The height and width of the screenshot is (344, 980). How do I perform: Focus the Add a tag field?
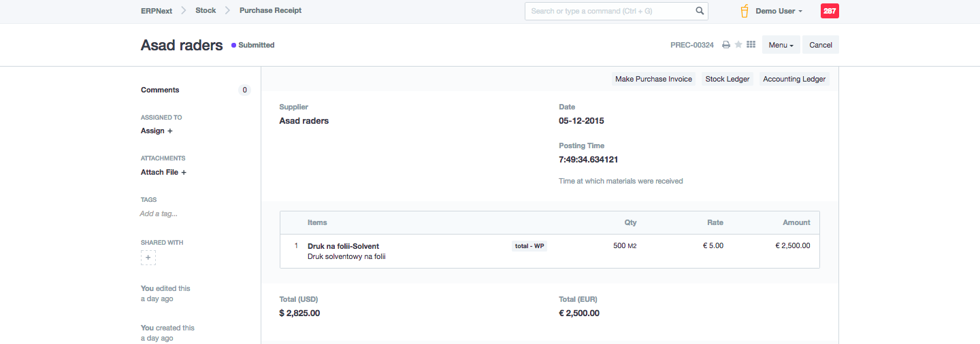pyautogui.click(x=159, y=213)
